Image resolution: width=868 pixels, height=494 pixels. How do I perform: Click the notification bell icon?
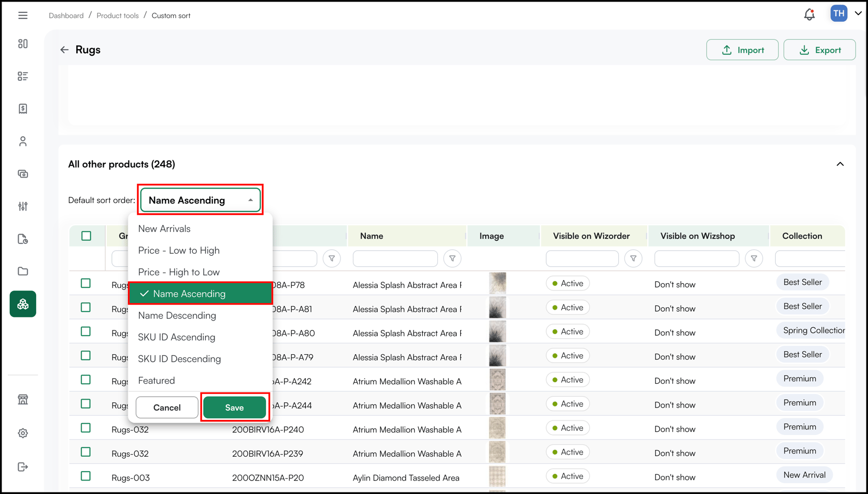click(809, 14)
